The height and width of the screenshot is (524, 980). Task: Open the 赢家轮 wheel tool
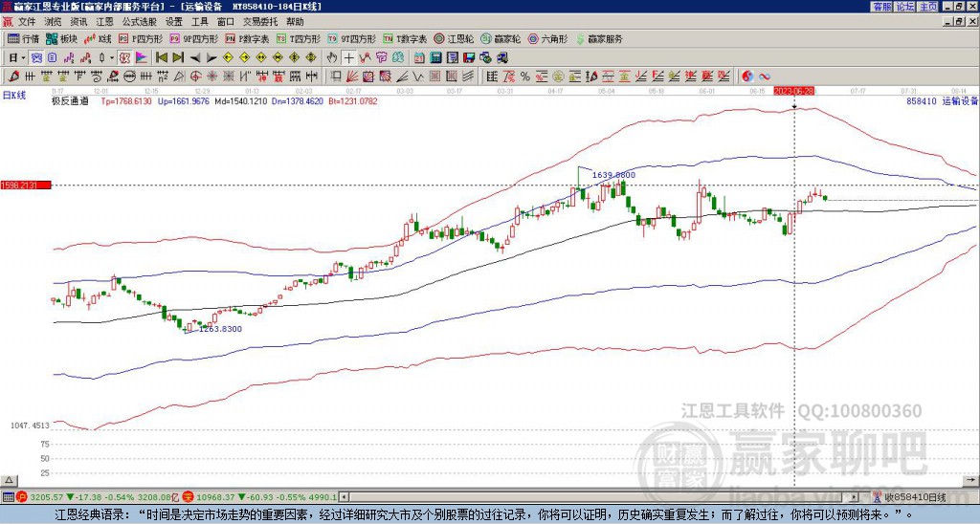(501, 38)
